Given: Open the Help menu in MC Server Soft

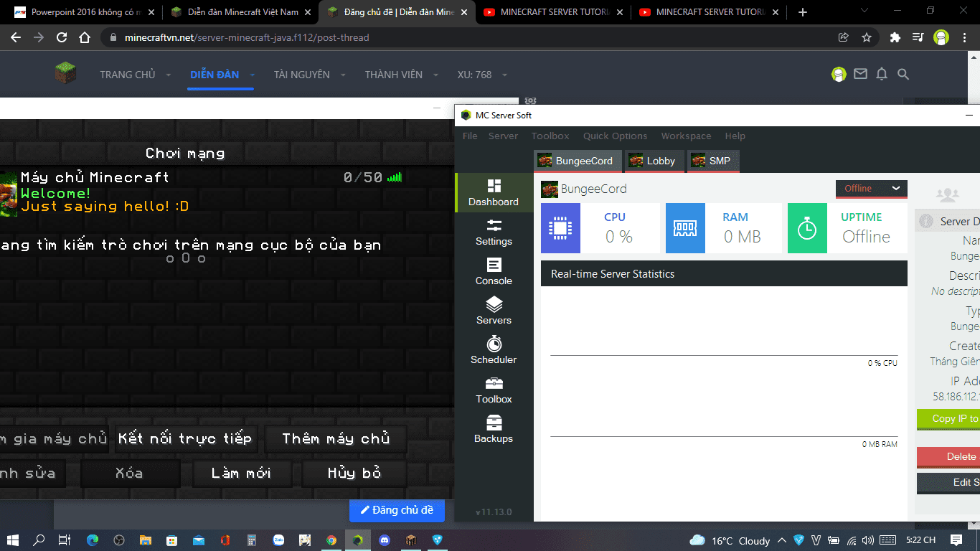Looking at the screenshot, I should (x=735, y=136).
